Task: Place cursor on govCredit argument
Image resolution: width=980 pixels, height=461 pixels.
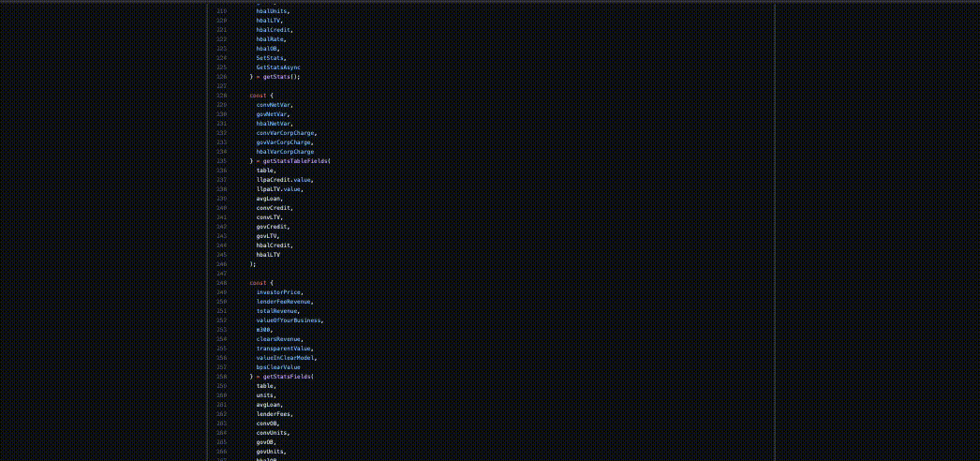Action: pyautogui.click(x=273, y=226)
